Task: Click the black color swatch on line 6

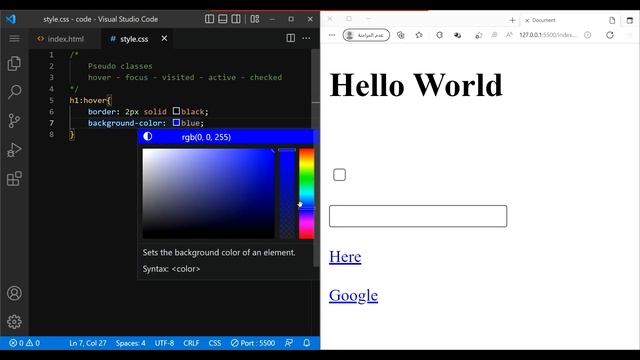Action: point(176,111)
